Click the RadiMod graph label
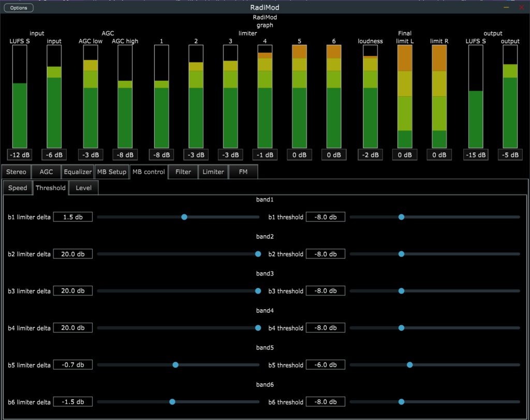 265,21
